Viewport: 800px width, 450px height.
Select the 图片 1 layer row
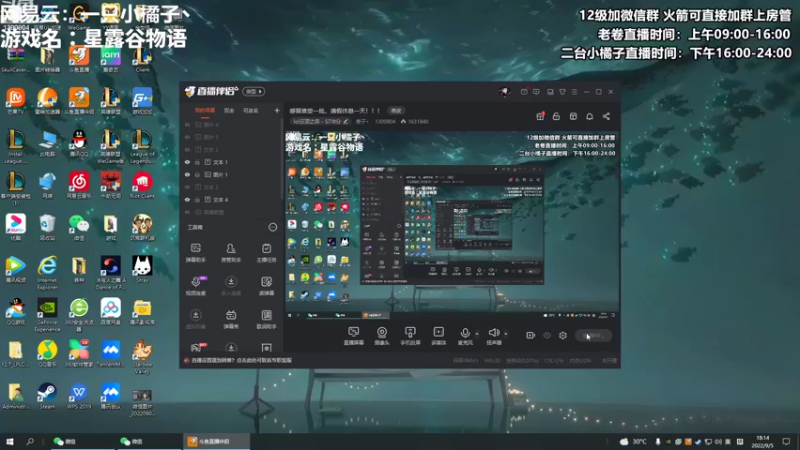click(232, 174)
